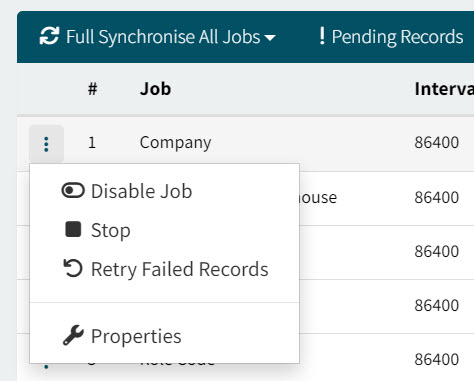Click the 86400 interval in Company row
The width and height of the screenshot is (474, 381).
pos(437,143)
